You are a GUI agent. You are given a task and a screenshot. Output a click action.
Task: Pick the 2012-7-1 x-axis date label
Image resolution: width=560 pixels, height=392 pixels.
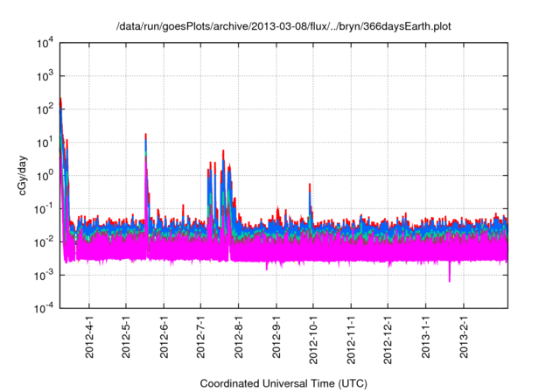(x=202, y=337)
